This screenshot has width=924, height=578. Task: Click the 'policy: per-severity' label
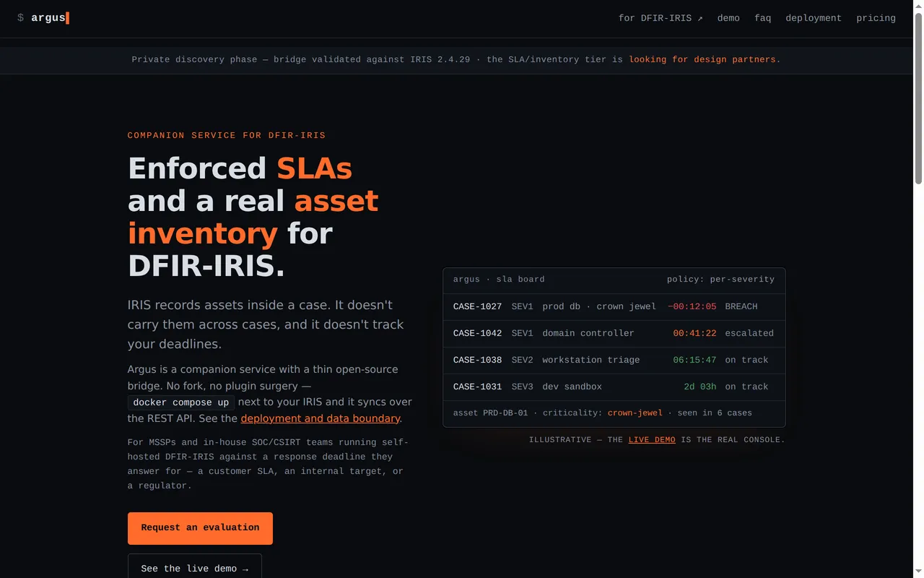pos(720,279)
